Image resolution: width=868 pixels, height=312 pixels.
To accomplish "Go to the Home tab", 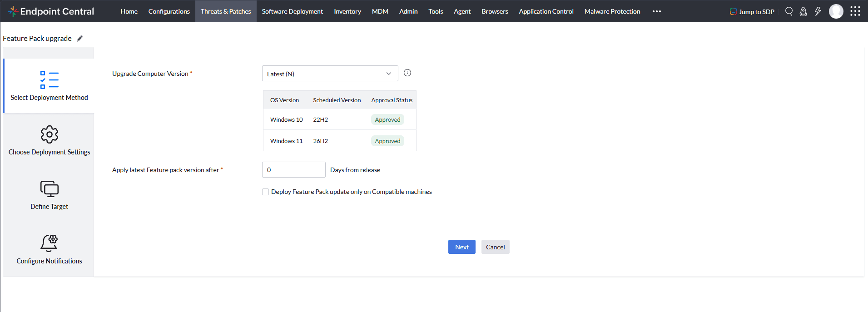I will [129, 11].
